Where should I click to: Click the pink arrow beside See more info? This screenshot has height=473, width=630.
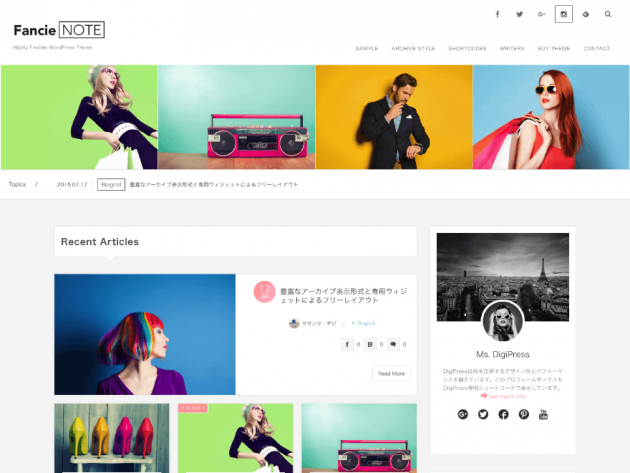pyautogui.click(x=484, y=396)
